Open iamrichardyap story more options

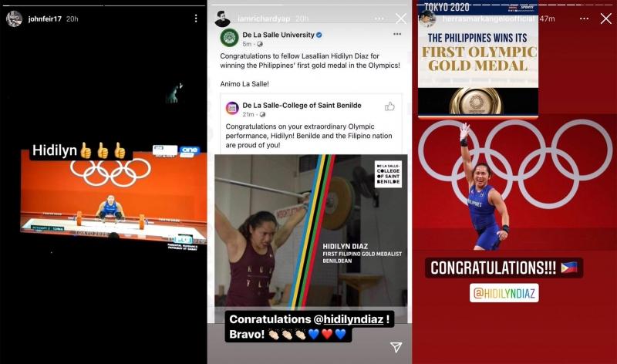pyautogui.click(x=379, y=19)
